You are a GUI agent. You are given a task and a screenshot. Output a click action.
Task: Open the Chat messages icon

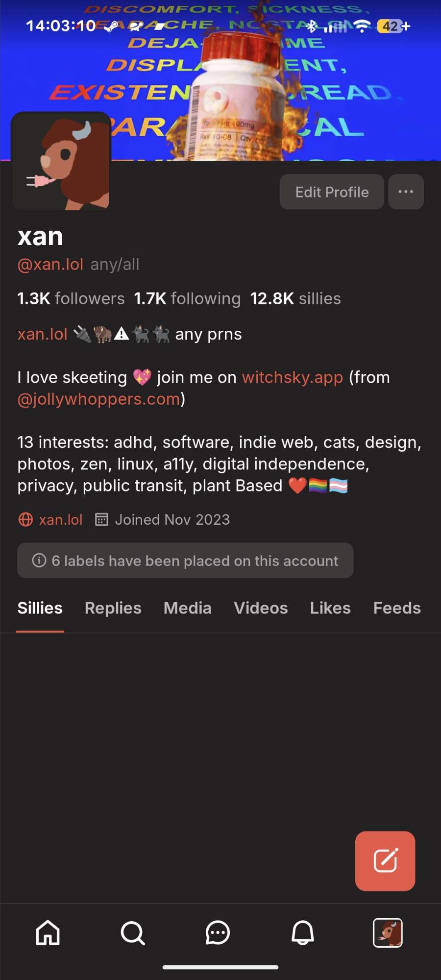tap(218, 932)
